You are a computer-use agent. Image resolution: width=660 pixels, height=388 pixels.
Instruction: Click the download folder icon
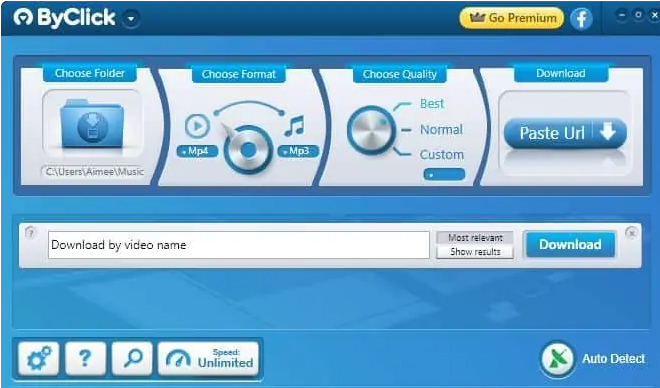click(93, 123)
